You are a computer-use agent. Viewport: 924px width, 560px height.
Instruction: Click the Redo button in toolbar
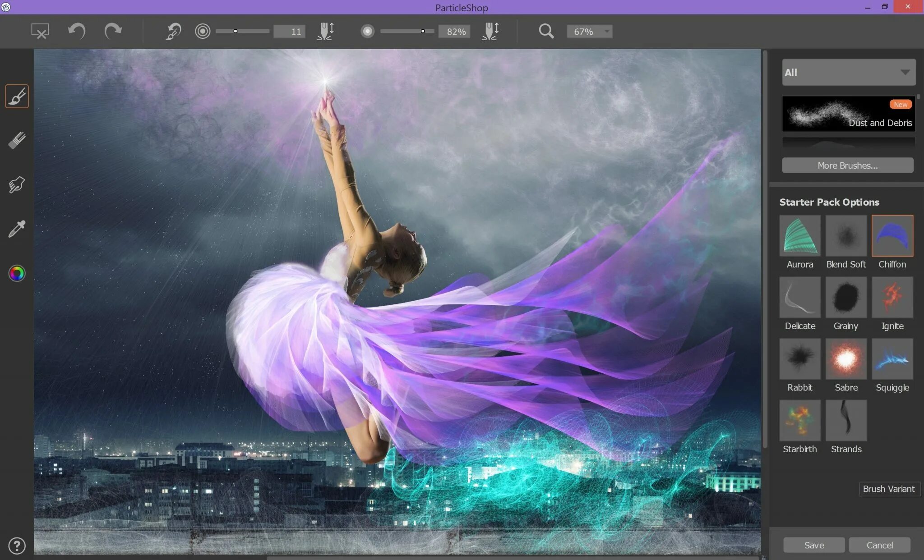tap(112, 31)
